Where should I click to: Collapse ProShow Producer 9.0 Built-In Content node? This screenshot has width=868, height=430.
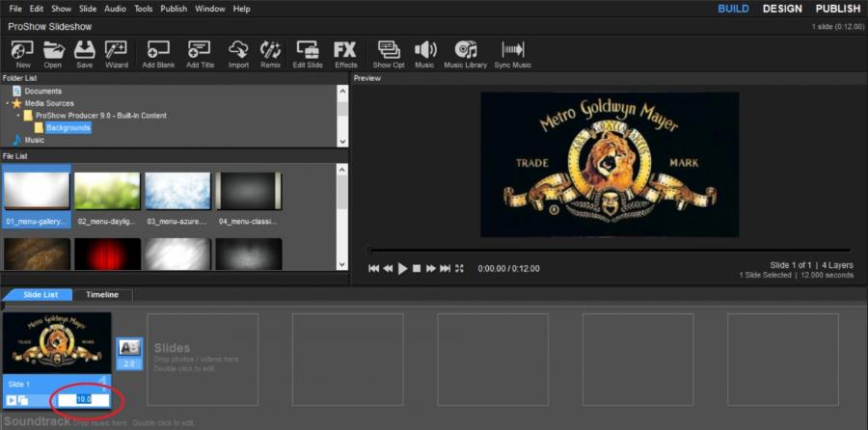[x=19, y=116]
